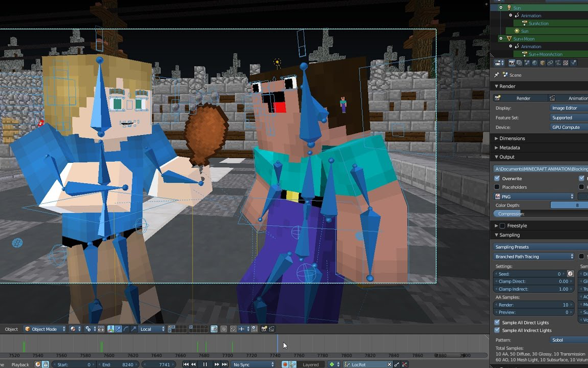Toggle the timeline preview range clock icon
This screenshot has width=588, height=368.
(x=37, y=364)
